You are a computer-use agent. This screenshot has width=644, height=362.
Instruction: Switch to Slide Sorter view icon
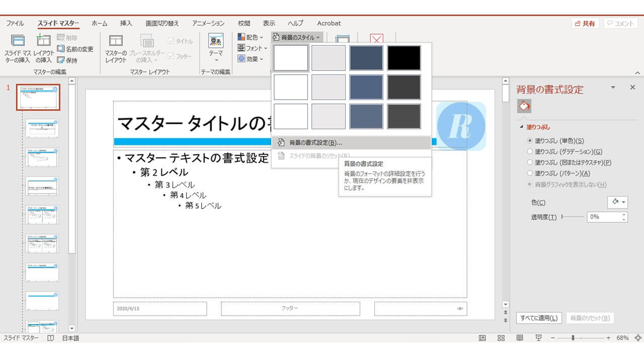pyautogui.click(x=501, y=338)
